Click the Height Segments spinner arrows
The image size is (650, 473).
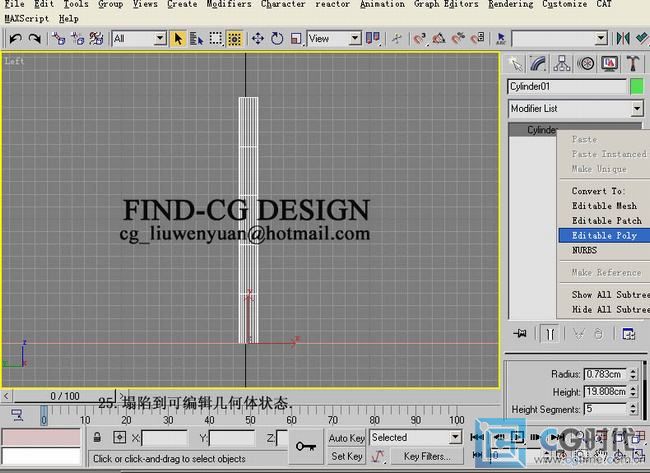click(x=633, y=409)
